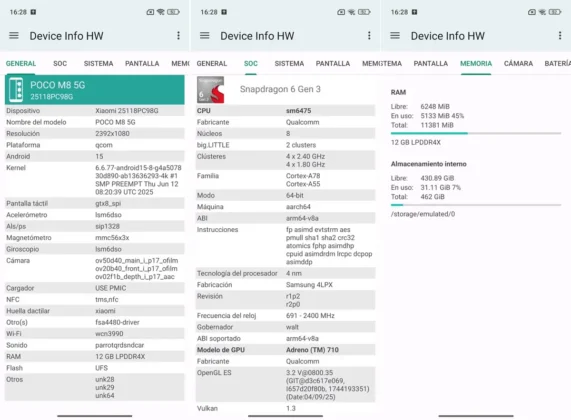Viewport: 571px width, 420px height.
Task: Tap battery status icon in the Memoria screen
Action: (555, 12)
